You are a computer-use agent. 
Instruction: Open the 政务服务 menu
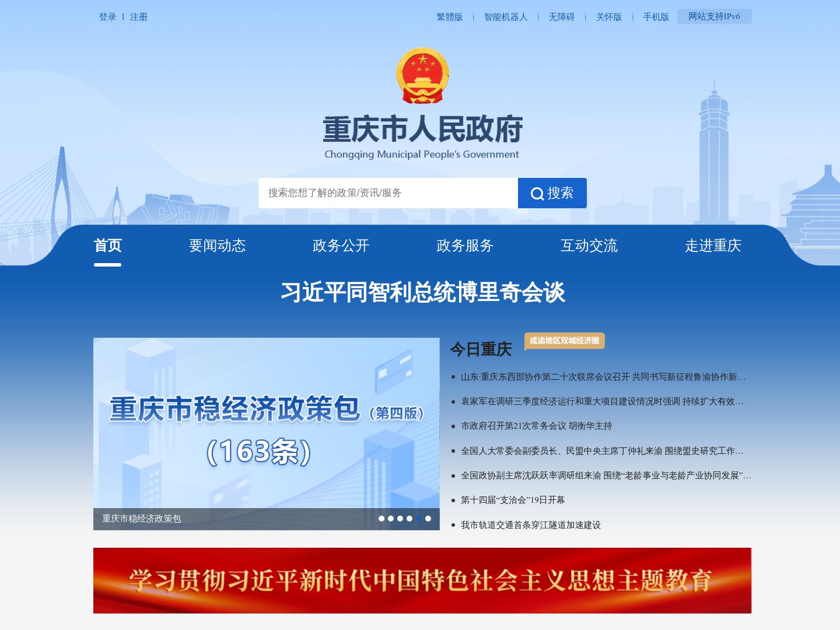[x=465, y=246]
